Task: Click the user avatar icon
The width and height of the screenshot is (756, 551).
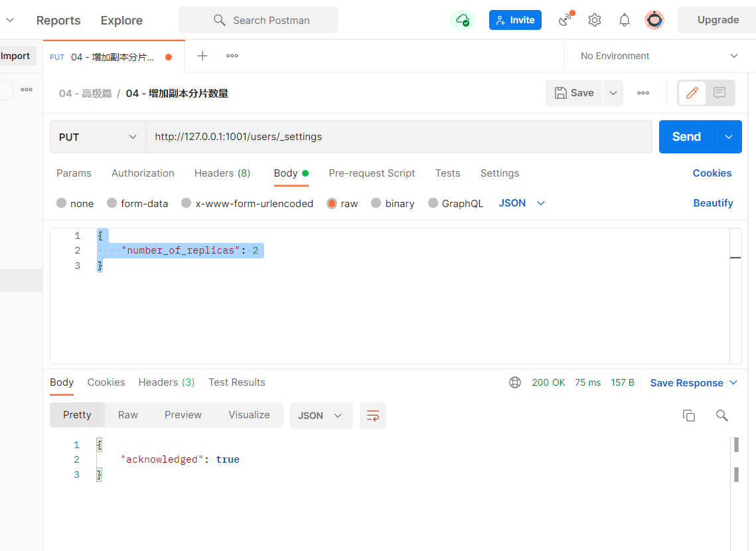Action: pos(654,20)
